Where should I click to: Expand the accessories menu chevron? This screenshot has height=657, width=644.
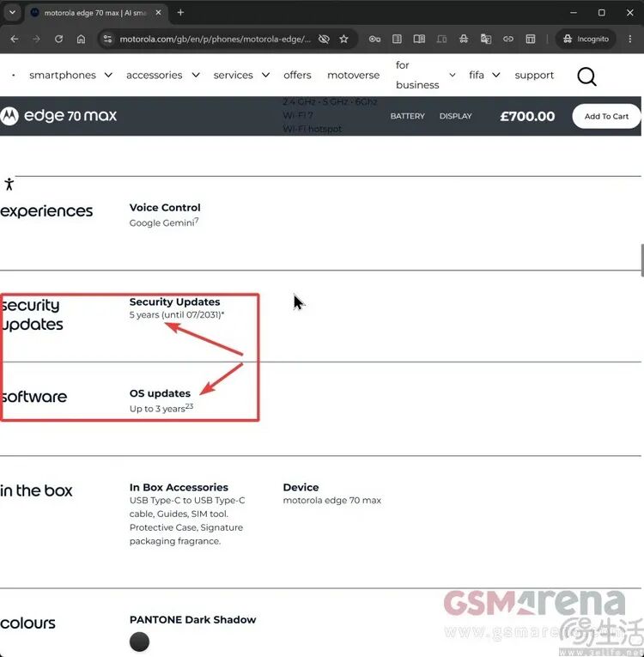tap(196, 75)
